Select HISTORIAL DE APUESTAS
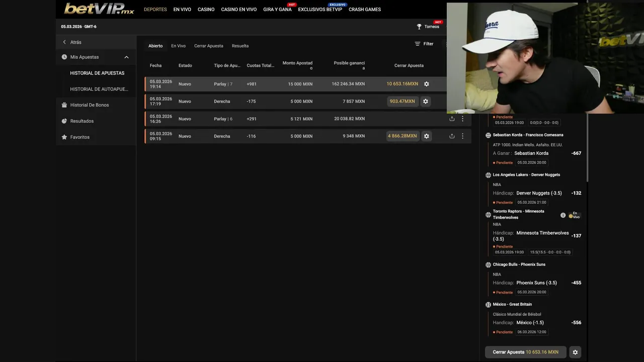The height and width of the screenshot is (362, 644). pos(97,73)
